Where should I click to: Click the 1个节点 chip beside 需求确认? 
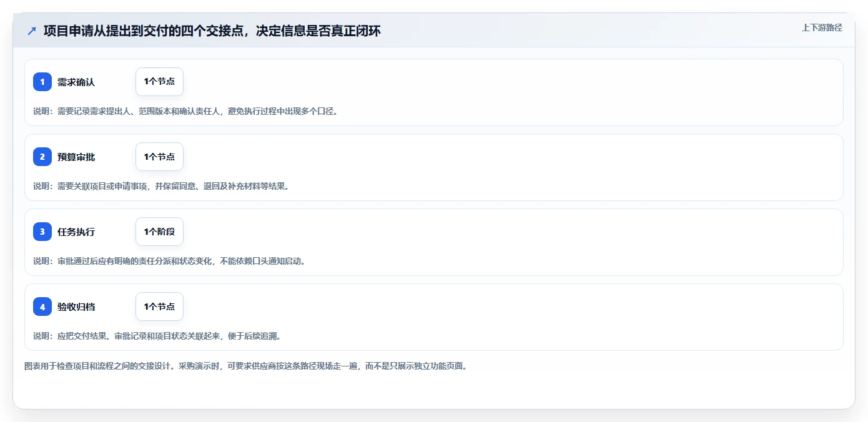tap(159, 82)
